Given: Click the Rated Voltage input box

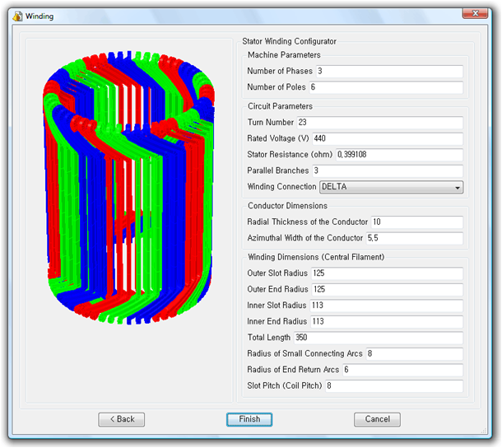Looking at the screenshot, I should (x=387, y=138).
